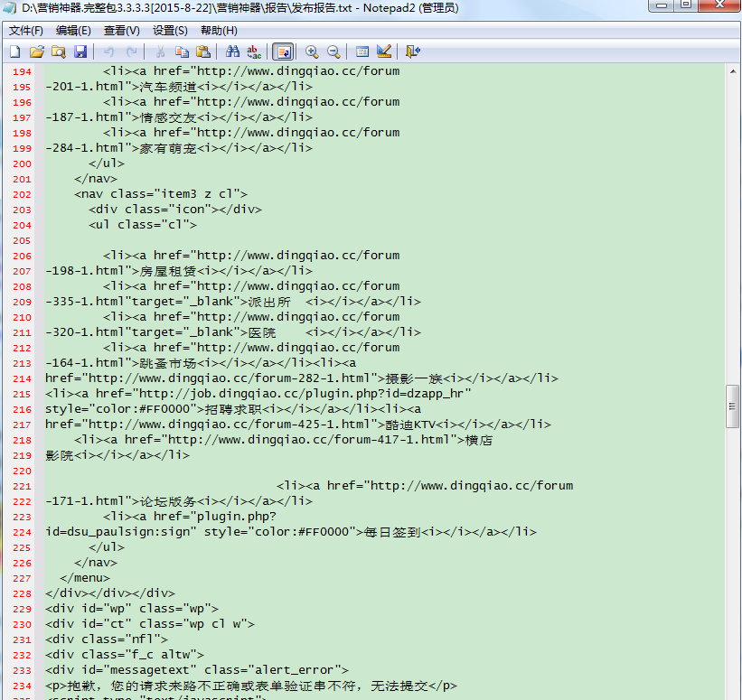Open the 文件 file menu
Screen dimensions: 742x700
[25, 30]
